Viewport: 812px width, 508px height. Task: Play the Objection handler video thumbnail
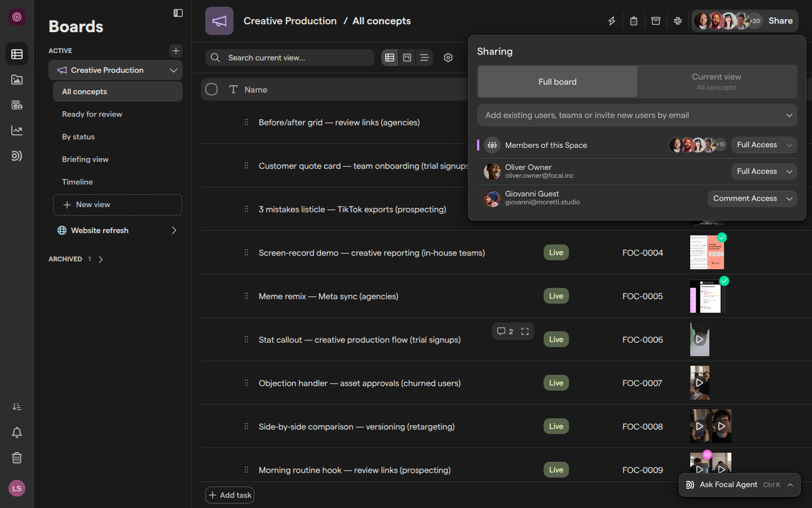coord(700,383)
